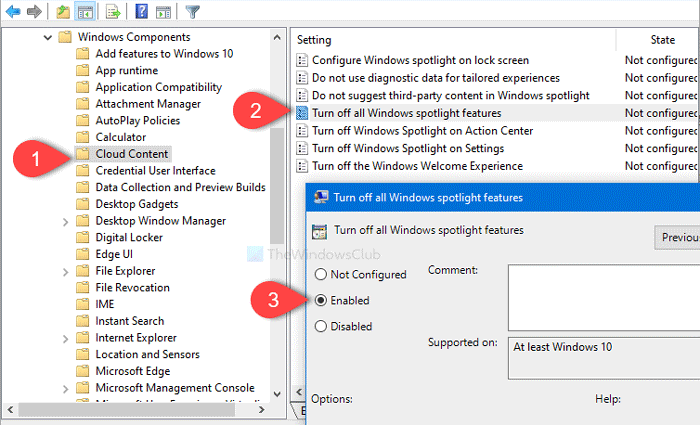Toggle show/hide console tree button
This screenshot has width=700, height=425.
[84, 12]
